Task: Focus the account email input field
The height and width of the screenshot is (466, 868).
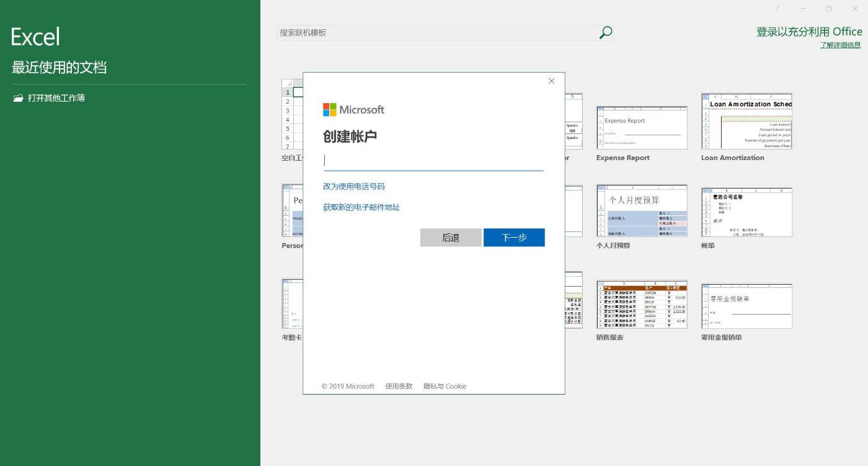Action: pyautogui.click(x=433, y=161)
